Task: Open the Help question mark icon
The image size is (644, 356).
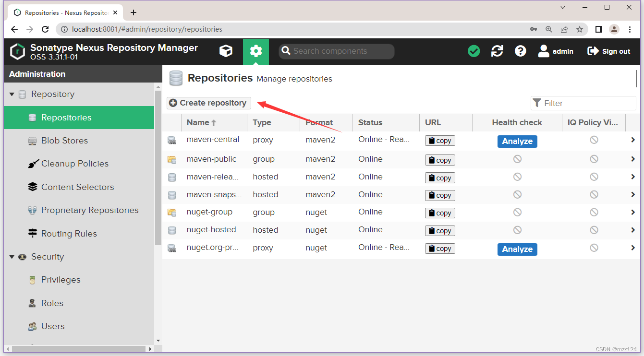Action: 521,51
